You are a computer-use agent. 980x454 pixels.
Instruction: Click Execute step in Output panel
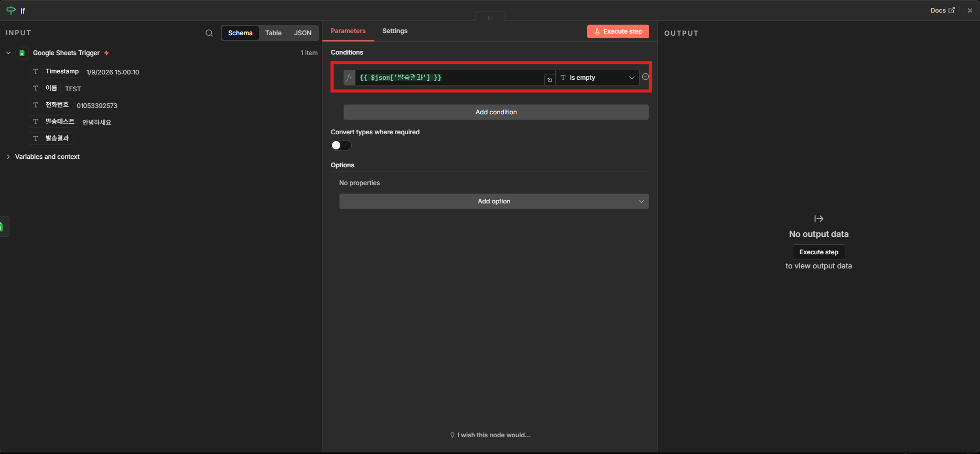tap(819, 252)
